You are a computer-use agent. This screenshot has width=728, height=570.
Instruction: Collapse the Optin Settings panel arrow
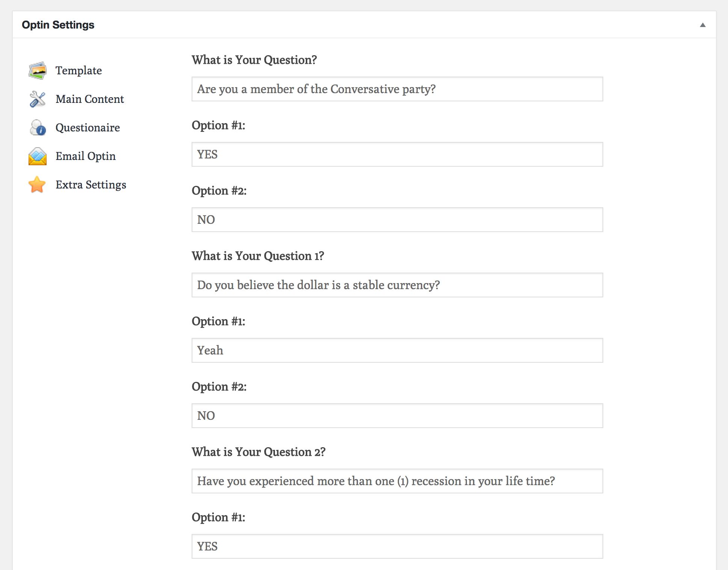702,25
